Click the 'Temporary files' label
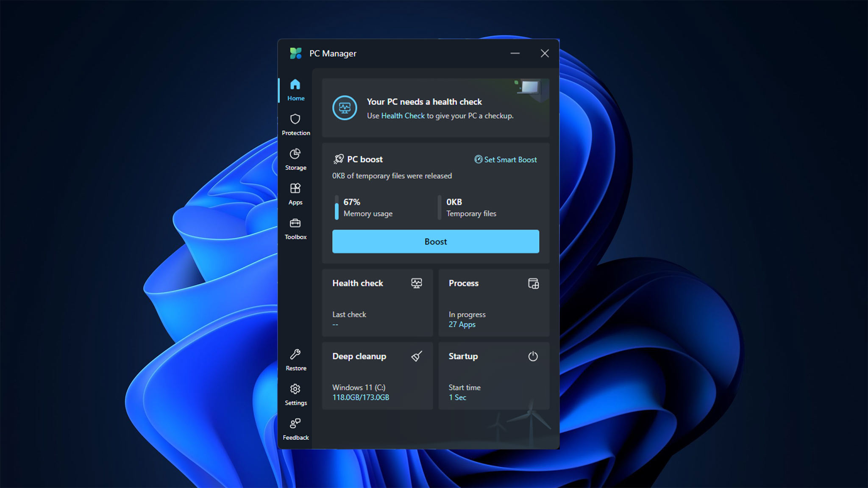868x488 pixels. pos(471,214)
